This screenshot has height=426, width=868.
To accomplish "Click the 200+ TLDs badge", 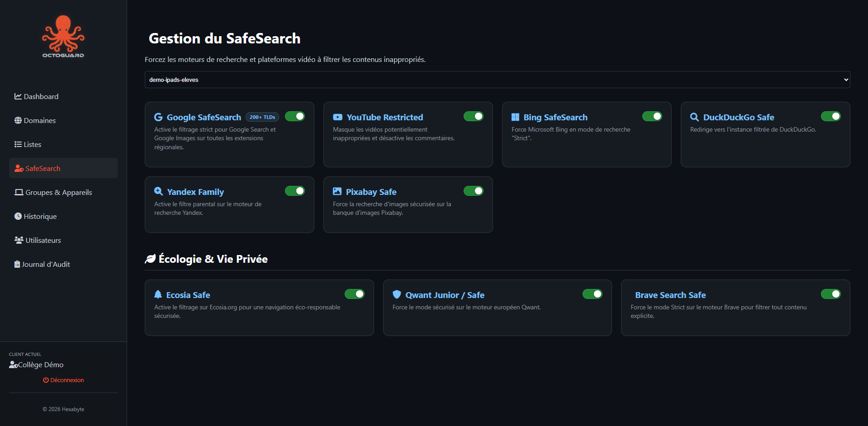I will coord(262,117).
